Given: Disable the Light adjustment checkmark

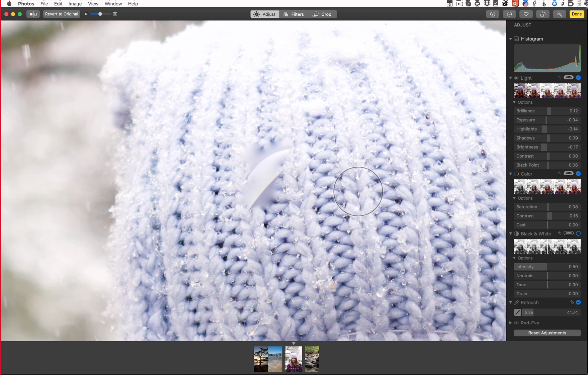Looking at the screenshot, I should [578, 78].
